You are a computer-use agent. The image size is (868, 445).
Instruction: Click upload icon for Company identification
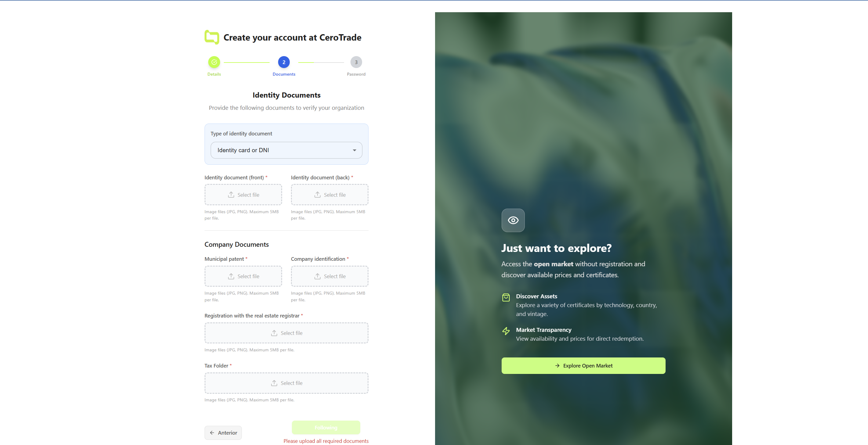318,276
